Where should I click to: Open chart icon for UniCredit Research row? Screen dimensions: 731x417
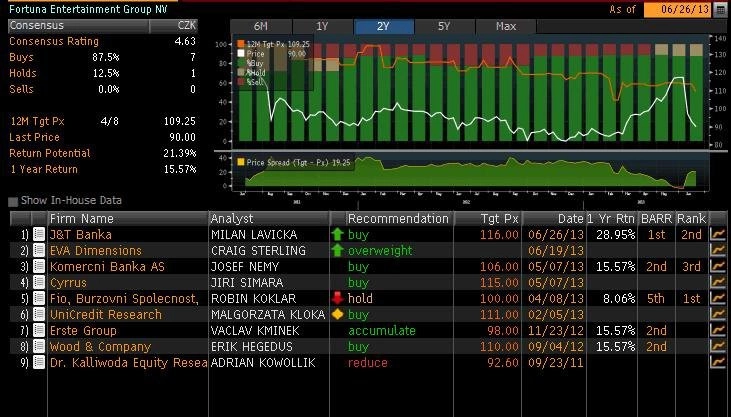(x=718, y=314)
